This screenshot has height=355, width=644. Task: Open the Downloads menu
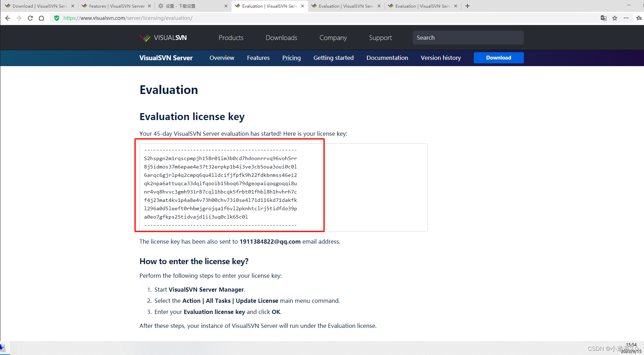click(282, 38)
